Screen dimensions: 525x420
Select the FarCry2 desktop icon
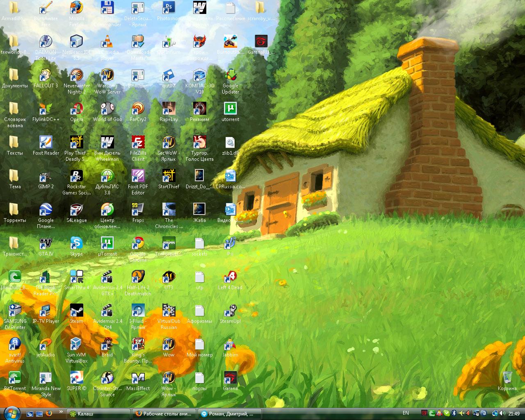(138, 112)
